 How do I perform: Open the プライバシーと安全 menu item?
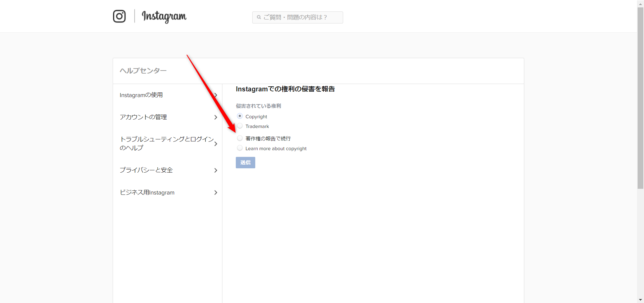146,170
